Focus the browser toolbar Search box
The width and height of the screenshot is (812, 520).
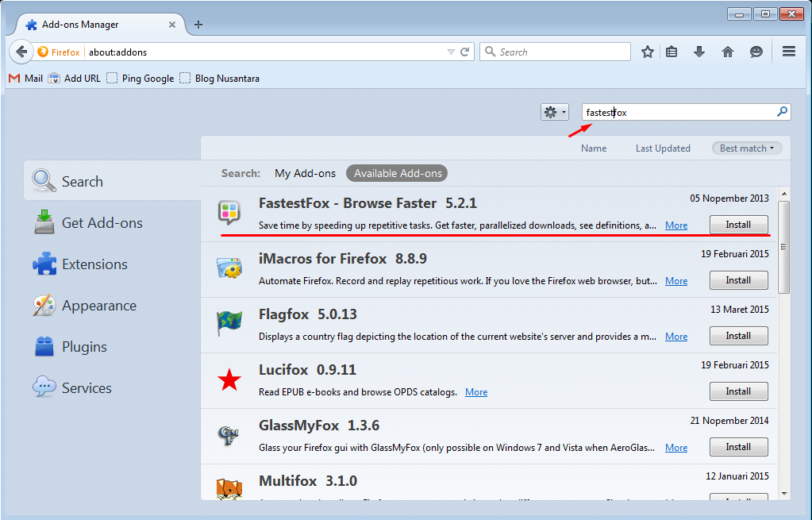click(555, 52)
